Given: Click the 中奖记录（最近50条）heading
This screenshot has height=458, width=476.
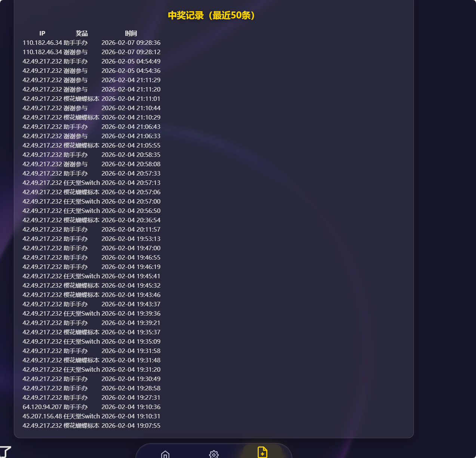Looking at the screenshot, I should 211,15.
